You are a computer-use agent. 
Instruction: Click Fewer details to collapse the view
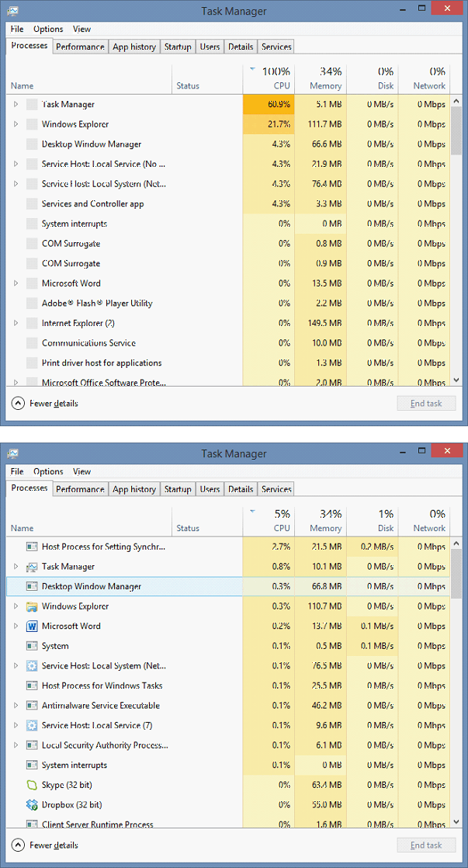coord(44,403)
